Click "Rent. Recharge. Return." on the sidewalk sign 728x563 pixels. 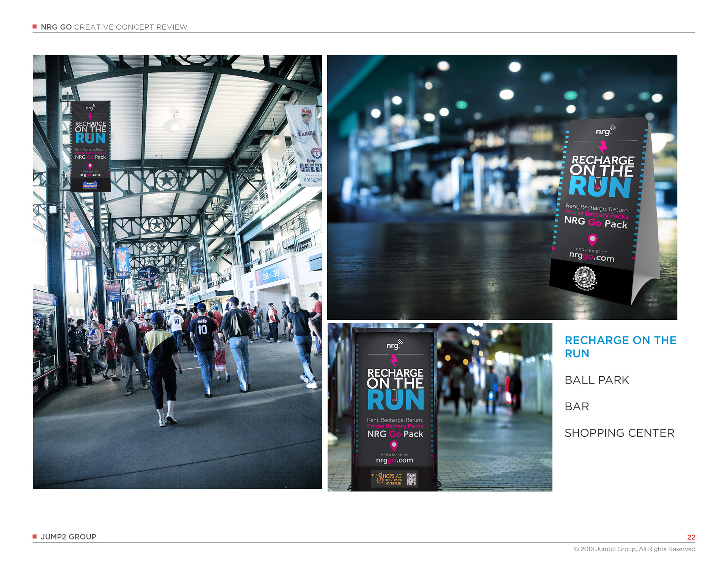tap(395, 420)
